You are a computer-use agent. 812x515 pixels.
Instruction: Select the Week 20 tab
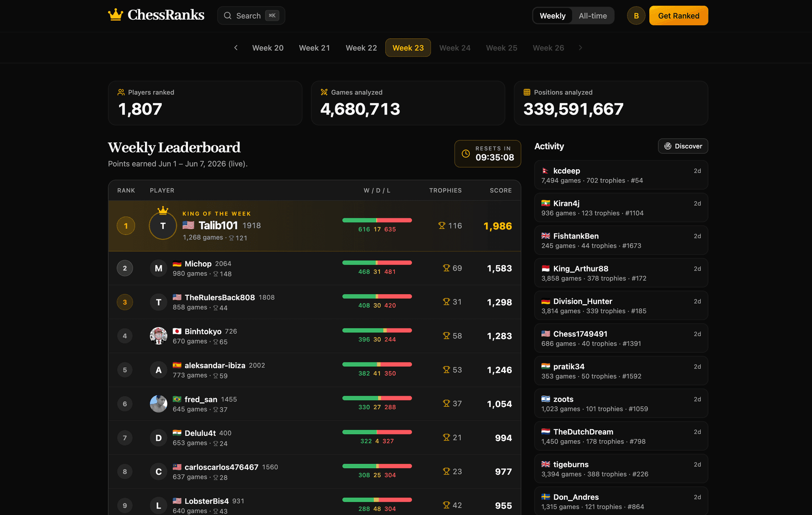(268, 48)
